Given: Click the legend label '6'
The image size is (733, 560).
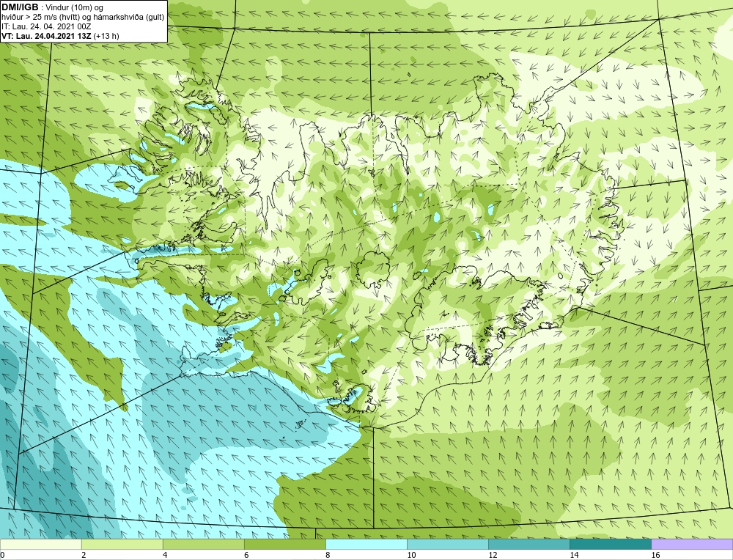Looking at the screenshot, I should pos(246,555).
